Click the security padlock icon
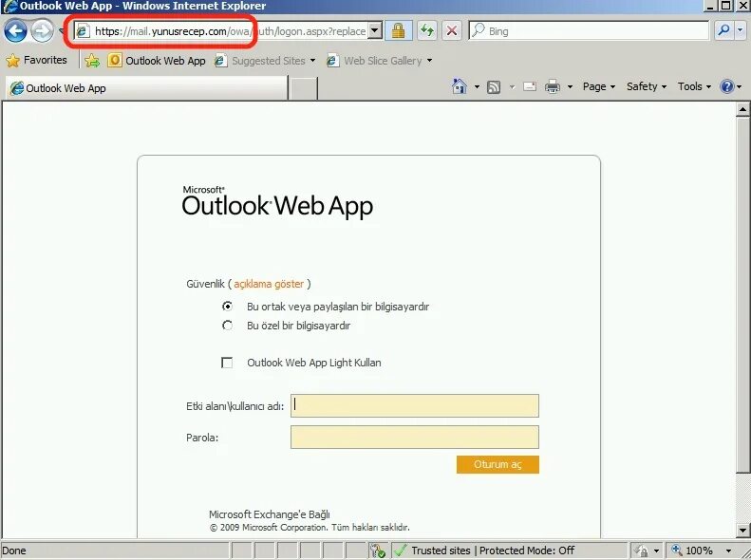Image resolution: width=751 pixels, height=560 pixels. [x=398, y=31]
